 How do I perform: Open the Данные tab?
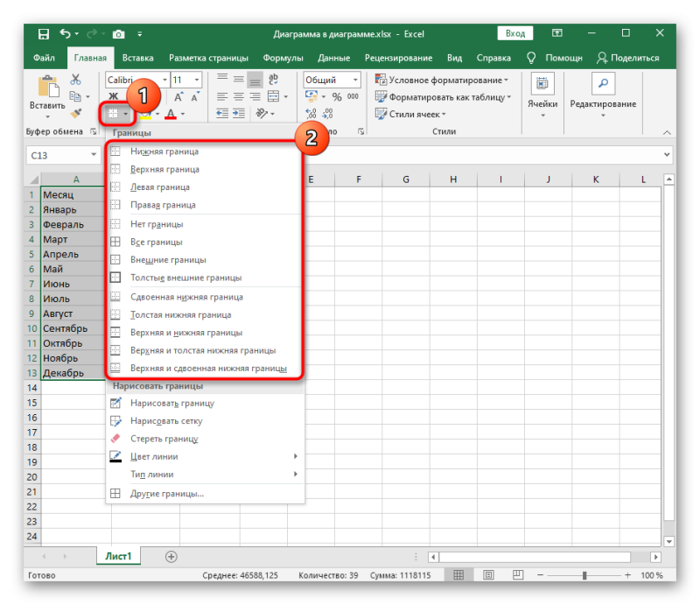pyautogui.click(x=334, y=58)
